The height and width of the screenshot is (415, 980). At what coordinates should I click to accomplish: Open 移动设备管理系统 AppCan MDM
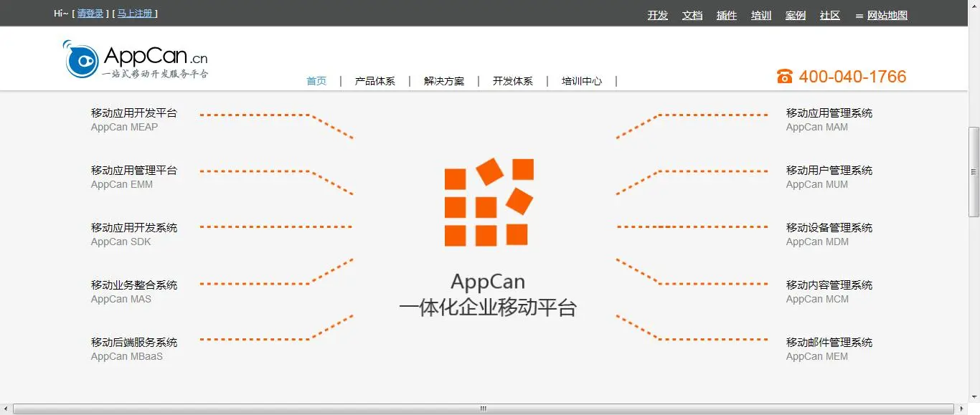[x=829, y=234]
